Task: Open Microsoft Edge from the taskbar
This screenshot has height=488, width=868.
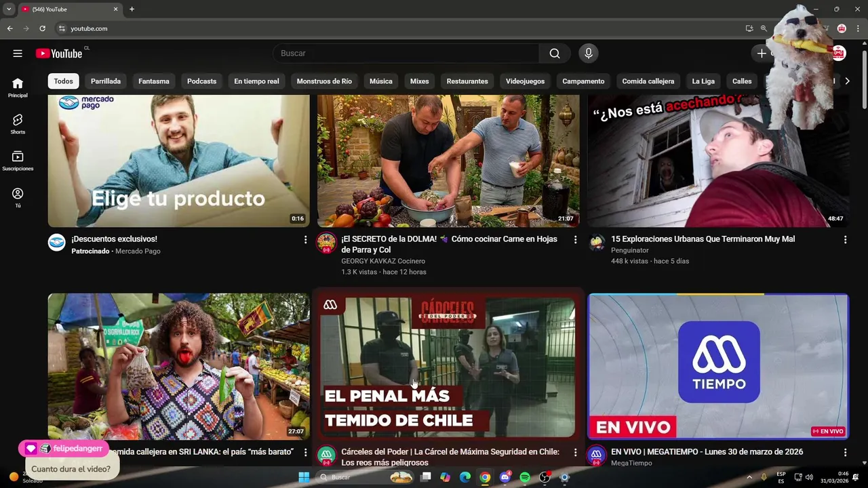Action: tap(465, 477)
